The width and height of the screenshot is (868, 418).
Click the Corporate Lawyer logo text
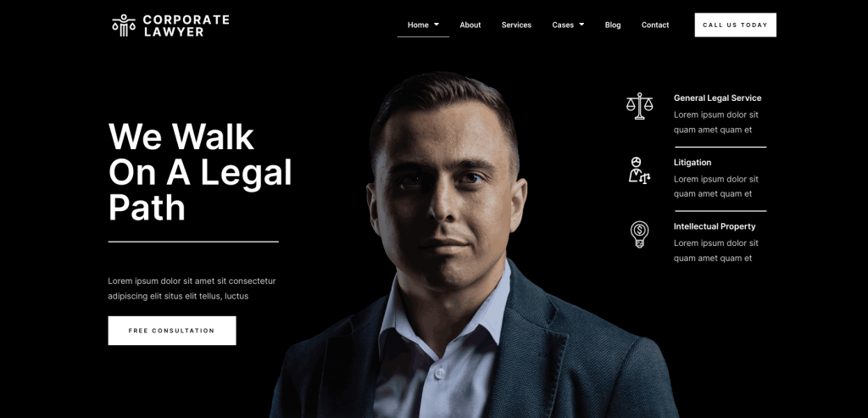pos(186,25)
